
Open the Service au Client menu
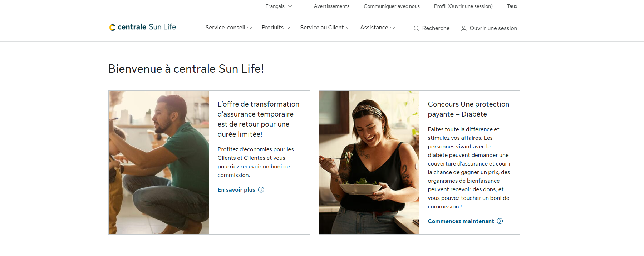[x=325, y=28]
